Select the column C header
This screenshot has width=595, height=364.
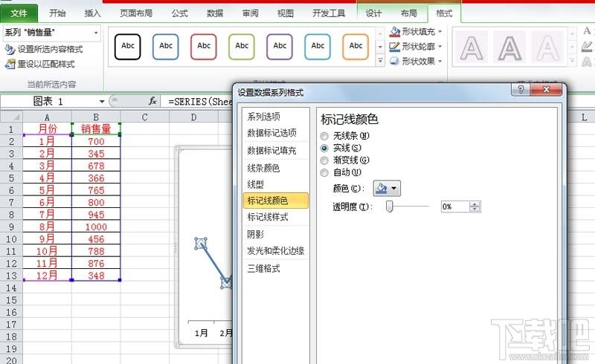click(144, 117)
